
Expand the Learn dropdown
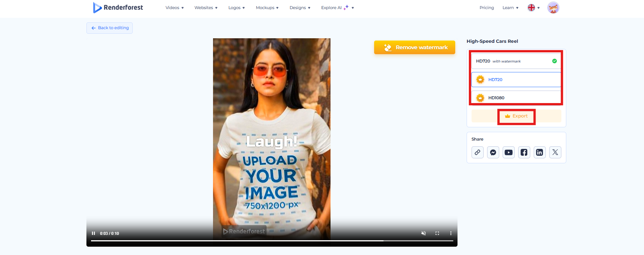[x=510, y=8]
